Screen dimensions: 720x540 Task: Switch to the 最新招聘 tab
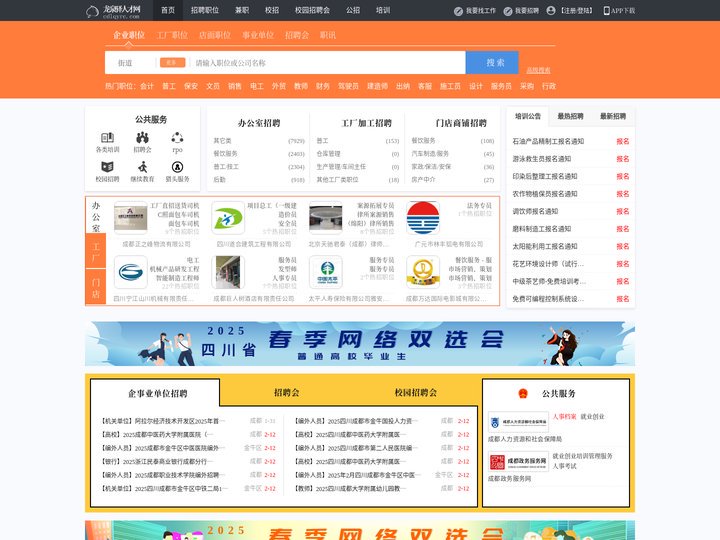coord(613,117)
